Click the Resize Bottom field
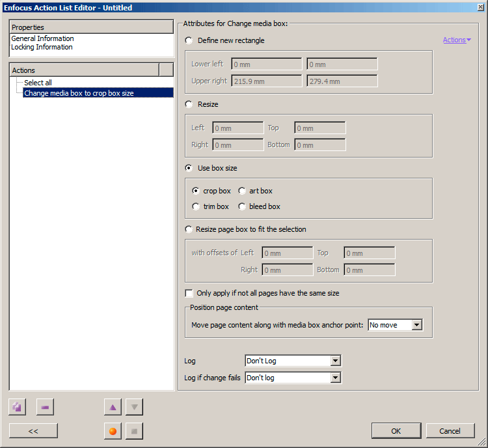 [x=320, y=145]
